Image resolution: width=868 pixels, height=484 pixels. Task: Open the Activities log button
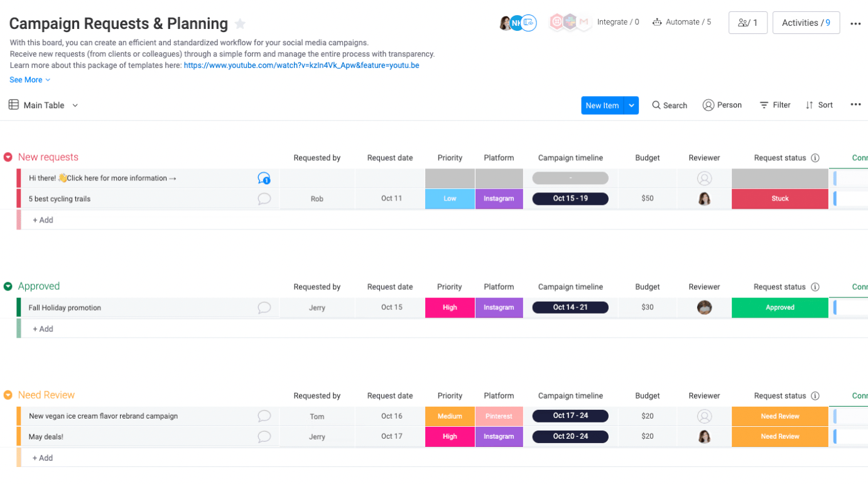(x=806, y=23)
